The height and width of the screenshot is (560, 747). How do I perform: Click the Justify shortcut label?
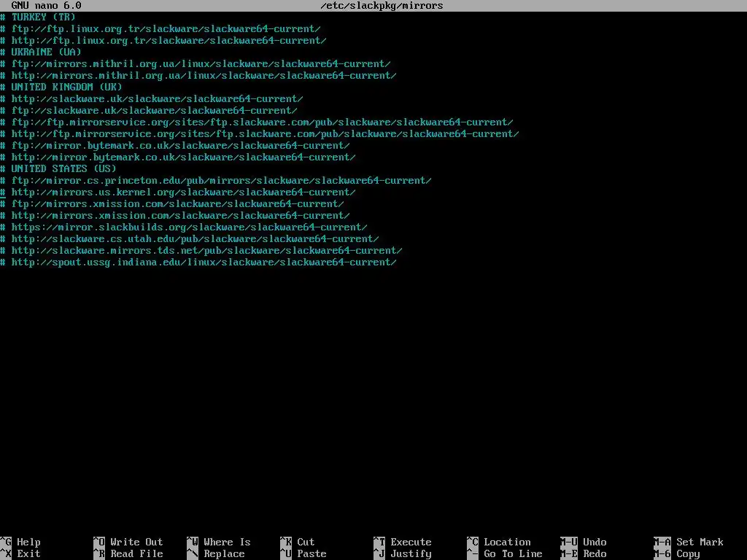pos(411,554)
